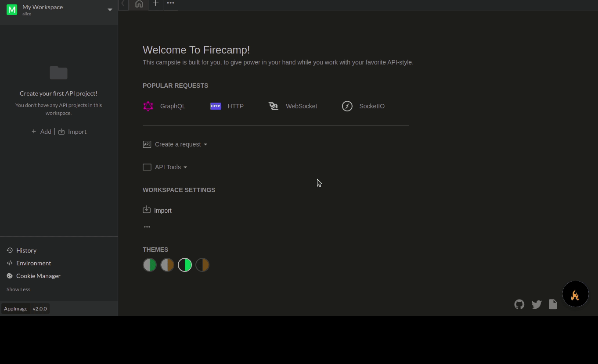598x364 pixels.
Task: Show more workspace settings ellipsis
Action: click(147, 227)
